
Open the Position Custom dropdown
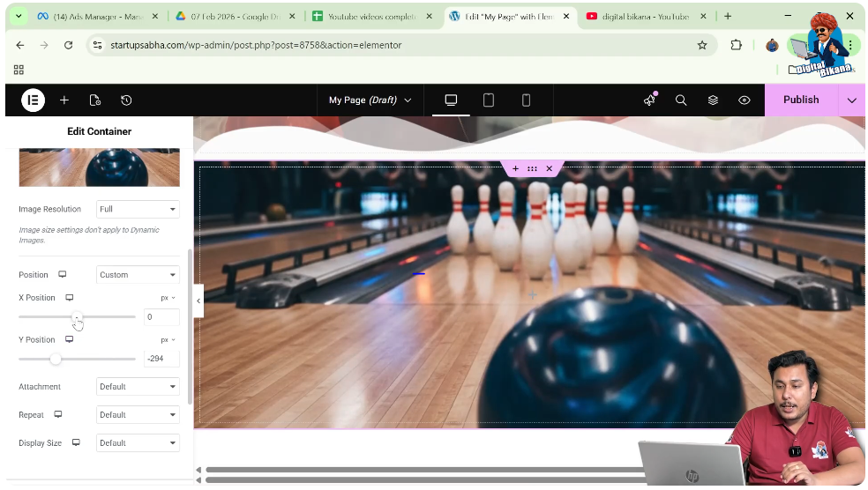pyautogui.click(x=138, y=275)
